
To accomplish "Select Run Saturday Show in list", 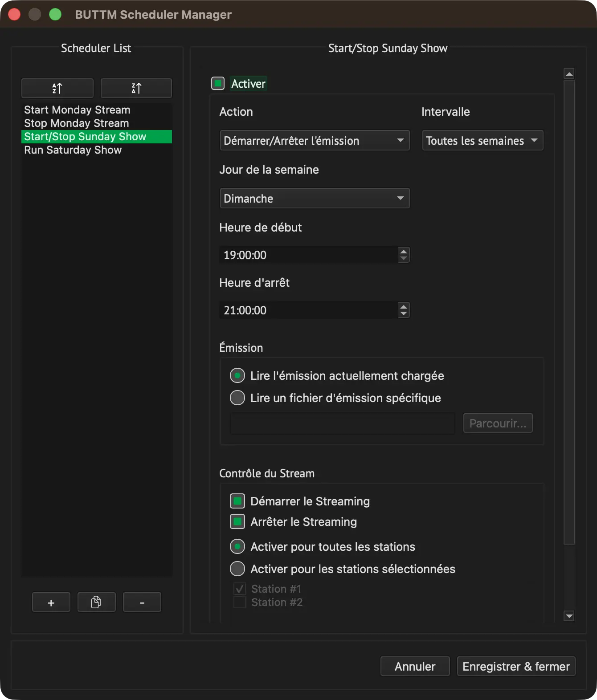I will (x=97, y=150).
